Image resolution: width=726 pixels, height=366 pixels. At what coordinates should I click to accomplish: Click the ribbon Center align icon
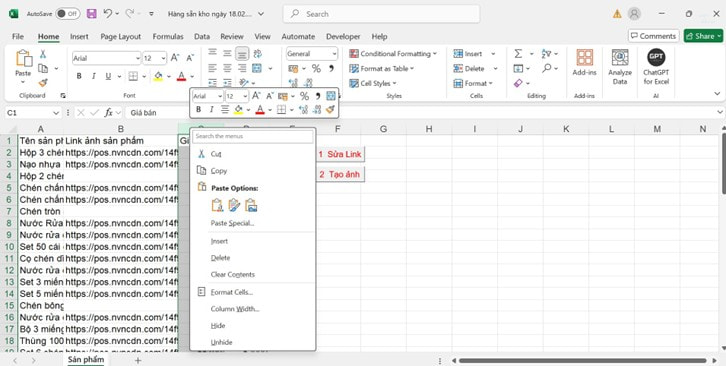click(x=227, y=69)
